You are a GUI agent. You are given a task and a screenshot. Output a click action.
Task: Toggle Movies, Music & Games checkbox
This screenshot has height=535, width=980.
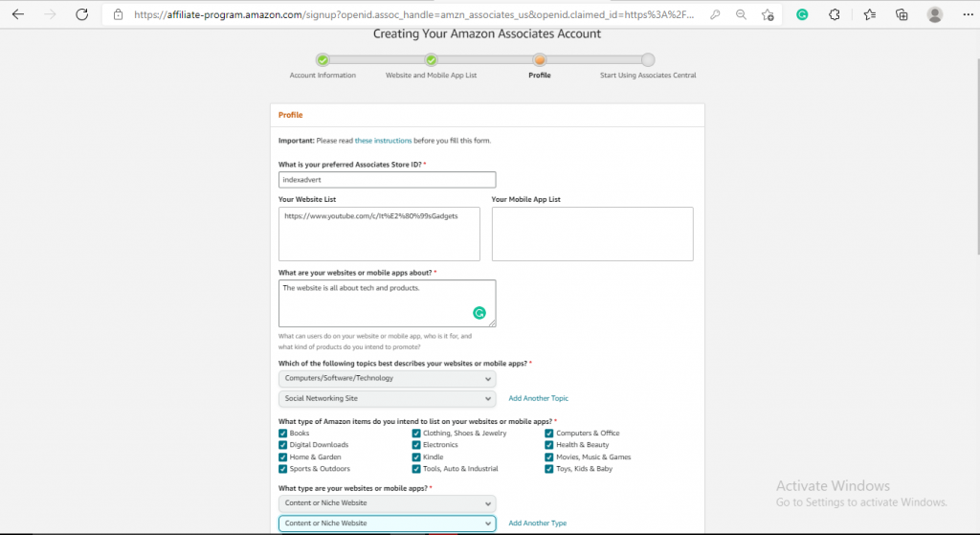click(x=548, y=457)
